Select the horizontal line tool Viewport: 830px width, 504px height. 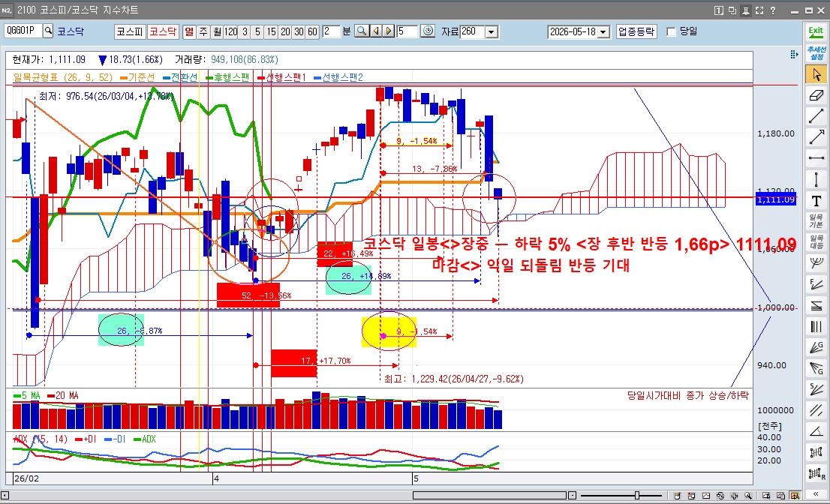point(816,158)
